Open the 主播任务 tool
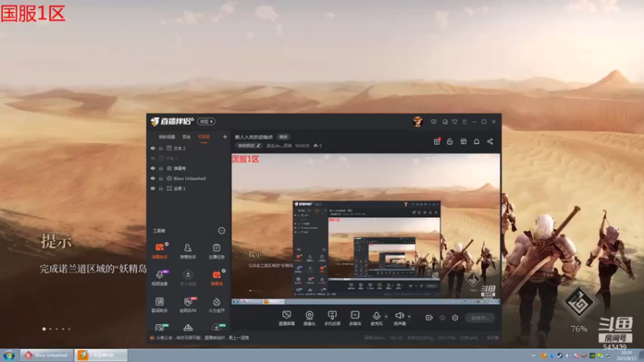This screenshot has width=644, height=362. click(217, 250)
